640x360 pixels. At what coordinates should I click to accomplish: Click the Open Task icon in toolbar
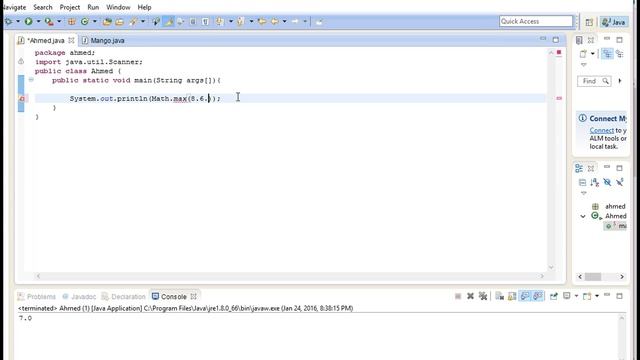(x=120, y=22)
